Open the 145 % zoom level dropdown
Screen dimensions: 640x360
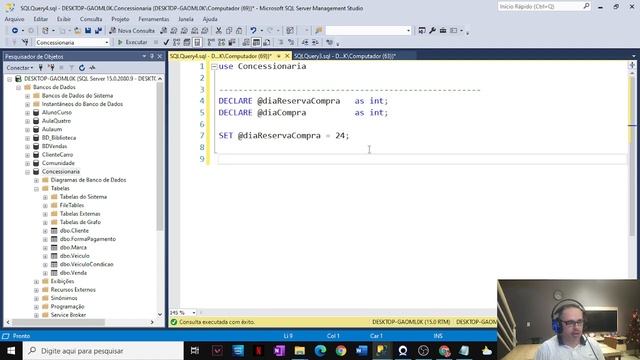click(x=193, y=313)
